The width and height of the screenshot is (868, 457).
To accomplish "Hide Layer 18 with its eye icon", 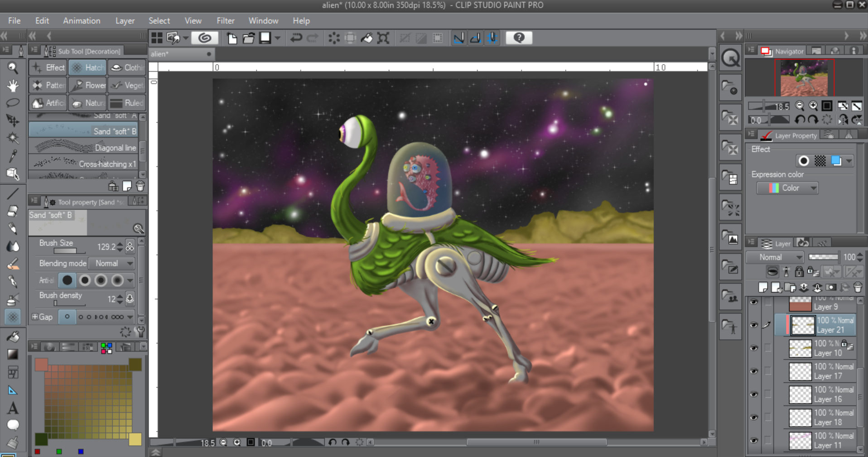I will (754, 418).
